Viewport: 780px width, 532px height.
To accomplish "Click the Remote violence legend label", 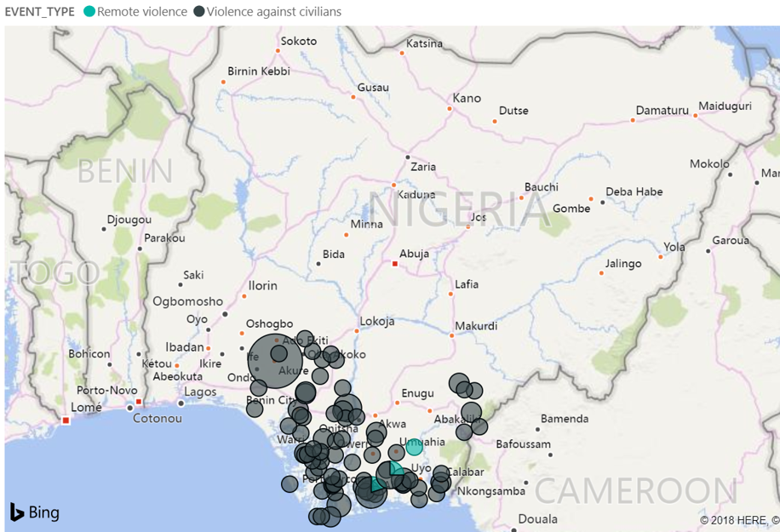I will 141,12.
